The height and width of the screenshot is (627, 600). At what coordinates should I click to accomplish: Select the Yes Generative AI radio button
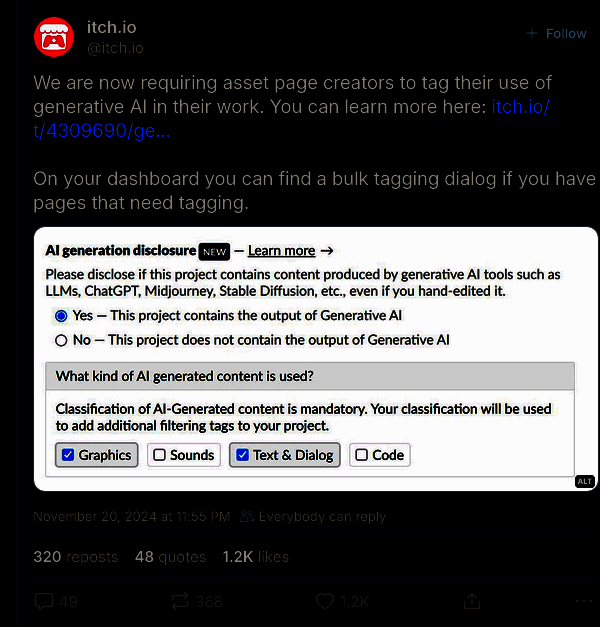[x=61, y=316]
